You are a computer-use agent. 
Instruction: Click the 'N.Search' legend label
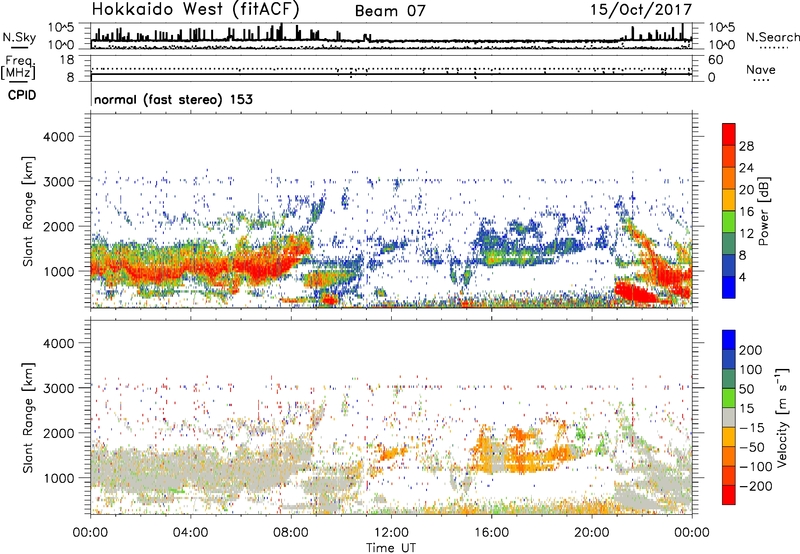click(x=772, y=37)
